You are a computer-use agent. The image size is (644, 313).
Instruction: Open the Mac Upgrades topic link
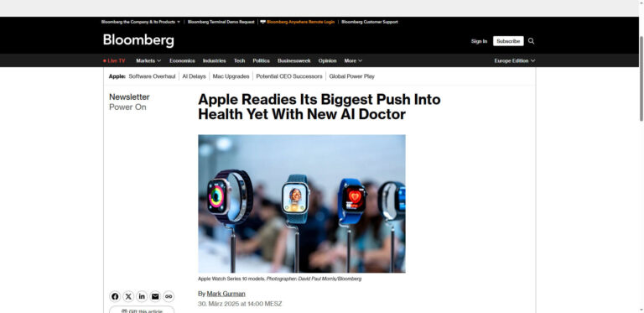pos(231,76)
